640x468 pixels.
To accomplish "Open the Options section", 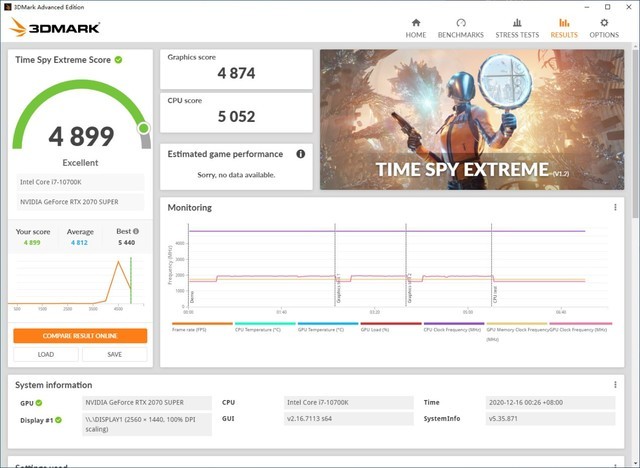I will coord(604,28).
